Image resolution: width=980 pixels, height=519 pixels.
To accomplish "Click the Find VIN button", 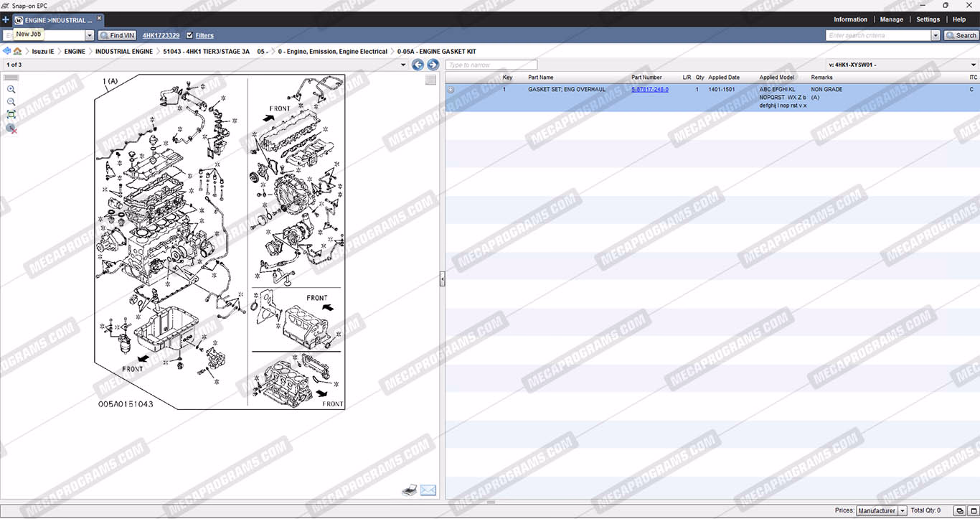I will (x=117, y=35).
